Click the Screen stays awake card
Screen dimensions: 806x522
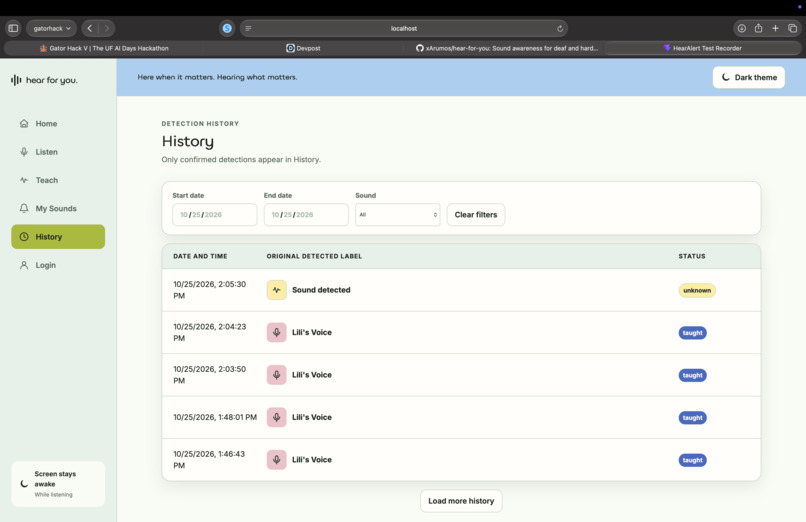point(58,484)
